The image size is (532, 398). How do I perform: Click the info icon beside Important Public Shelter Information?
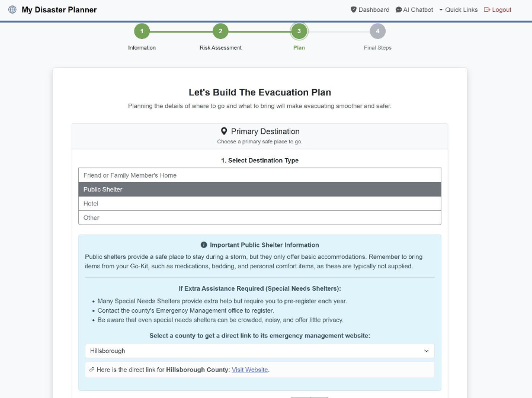(x=204, y=245)
